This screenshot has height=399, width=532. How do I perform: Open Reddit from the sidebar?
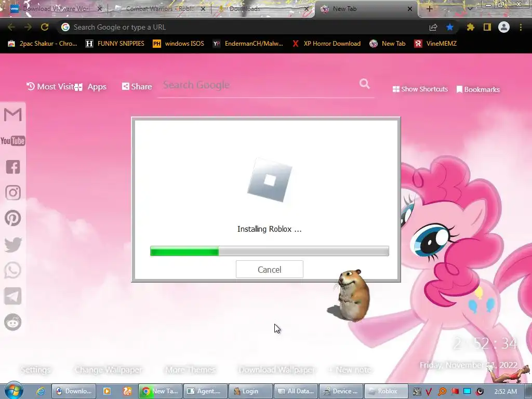point(13,322)
